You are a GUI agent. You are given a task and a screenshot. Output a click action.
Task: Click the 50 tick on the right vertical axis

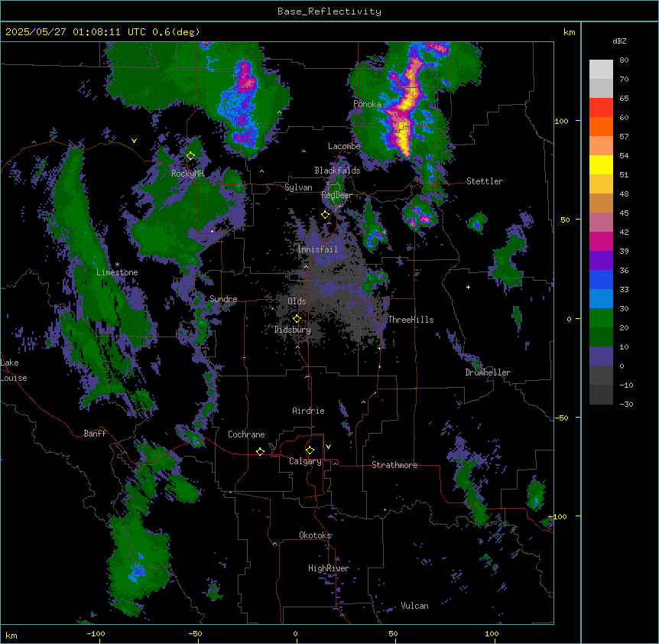(565, 220)
